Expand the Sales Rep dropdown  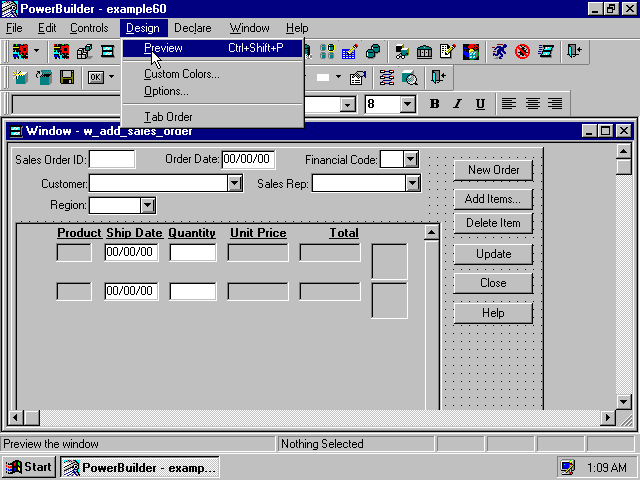[x=413, y=183]
